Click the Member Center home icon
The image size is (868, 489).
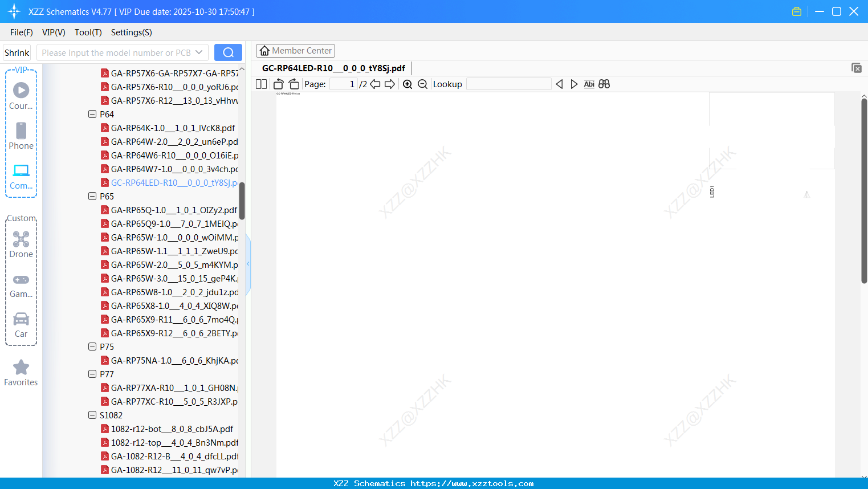[264, 51]
